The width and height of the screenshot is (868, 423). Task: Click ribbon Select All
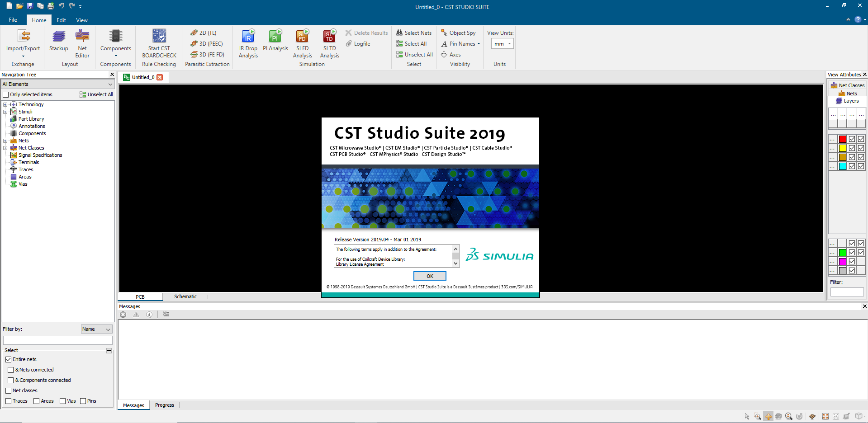[x=412, y=44]
